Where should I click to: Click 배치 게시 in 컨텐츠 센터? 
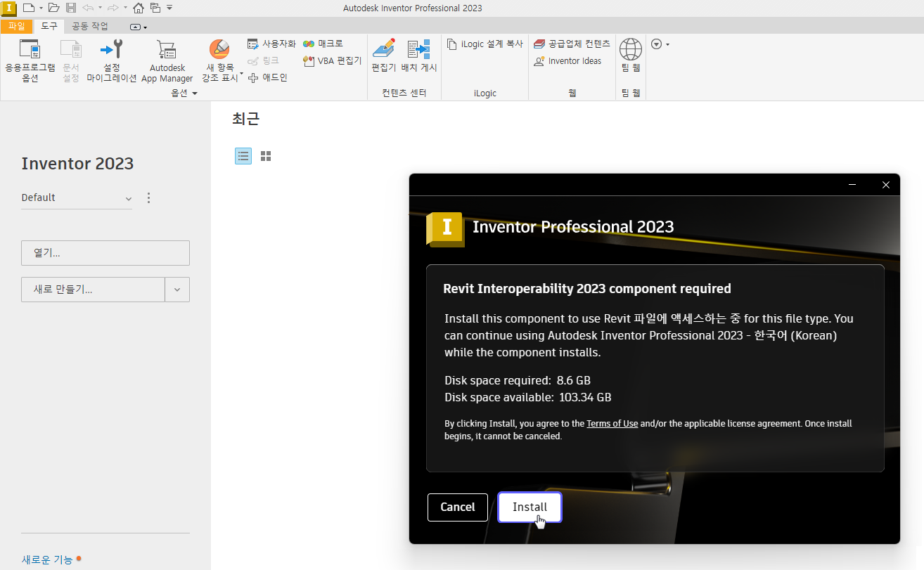(419, 56)
